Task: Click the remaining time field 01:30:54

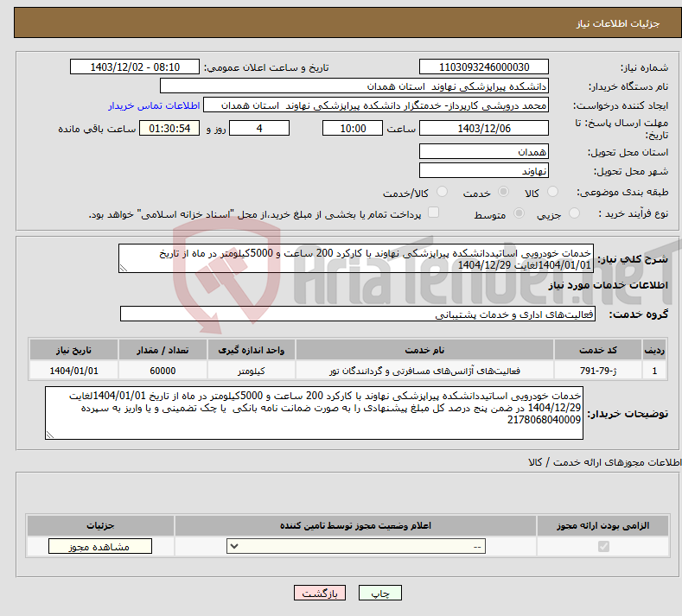Action: tap(169, 128)
